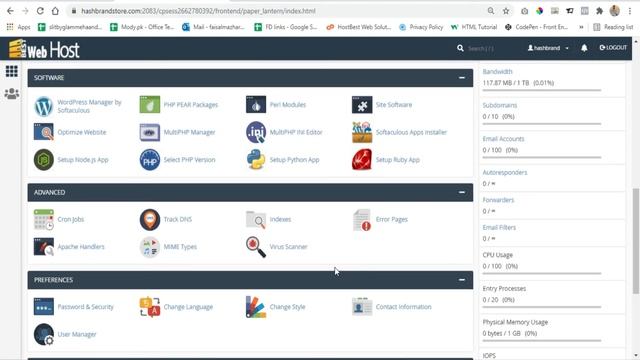640x360 pixels.
Task: Open the HTML Tutorial bookmark
Action: 474,27
